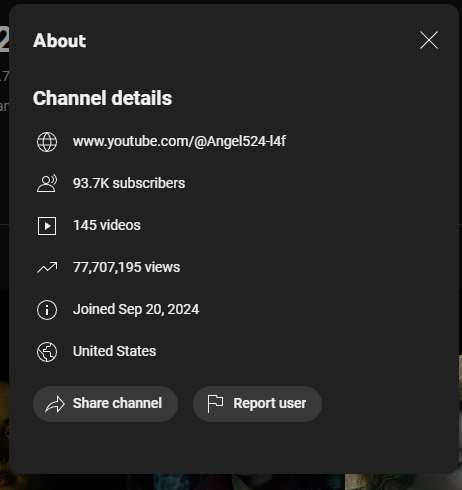Screen dimensions: 462x490
Task: Select the 93.7K subscribers text
Action: [129, 183]
